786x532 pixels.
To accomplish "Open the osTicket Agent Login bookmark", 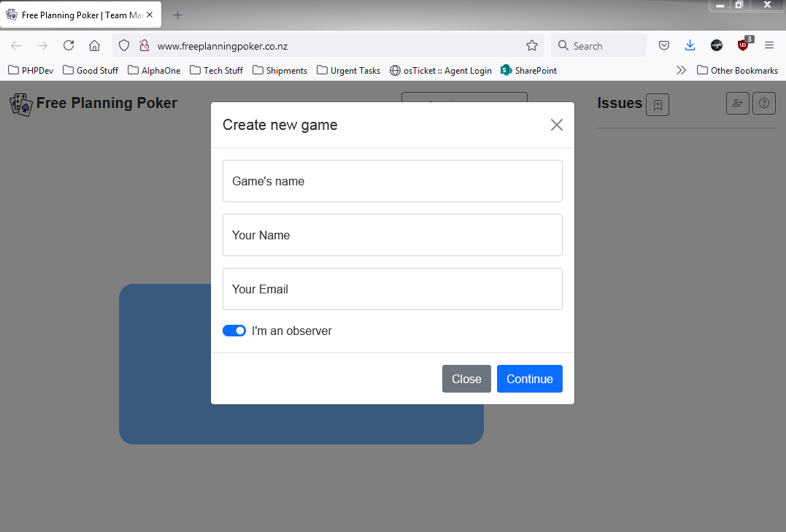I will coord(441,71).
